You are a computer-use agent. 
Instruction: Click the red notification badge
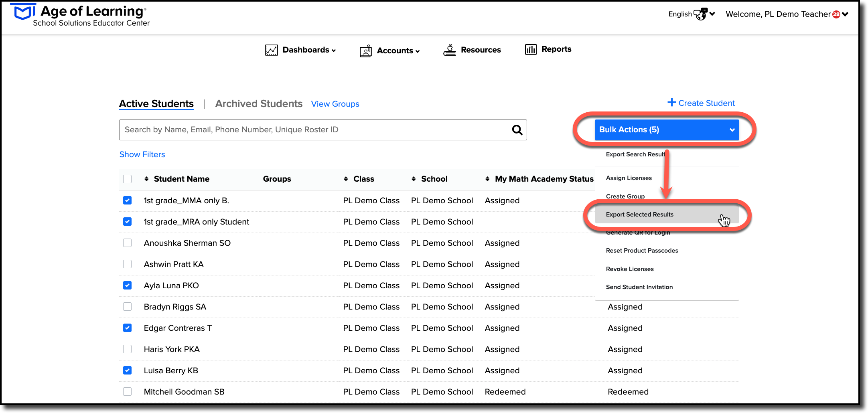click(836, 14)
